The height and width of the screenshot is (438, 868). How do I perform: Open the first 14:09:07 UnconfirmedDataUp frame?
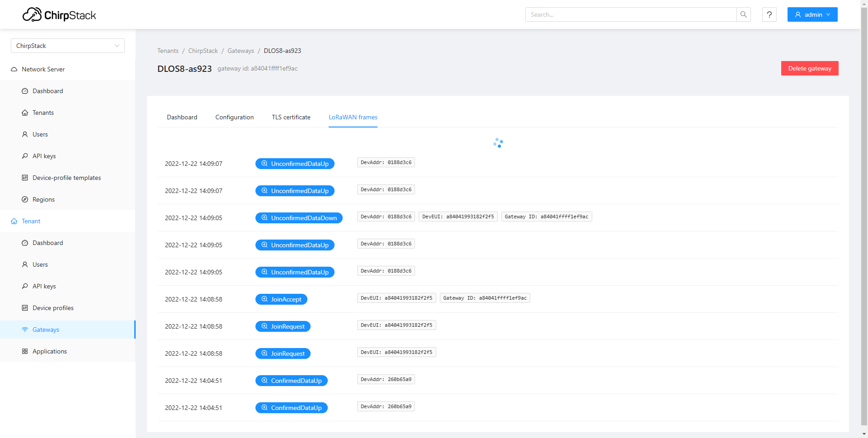(295, 164)
